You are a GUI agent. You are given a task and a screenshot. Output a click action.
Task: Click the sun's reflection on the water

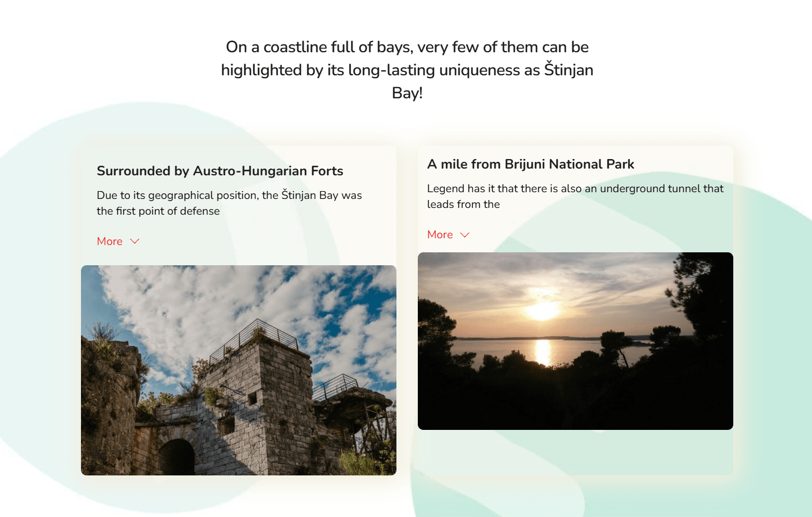click(x=543, y=352)
